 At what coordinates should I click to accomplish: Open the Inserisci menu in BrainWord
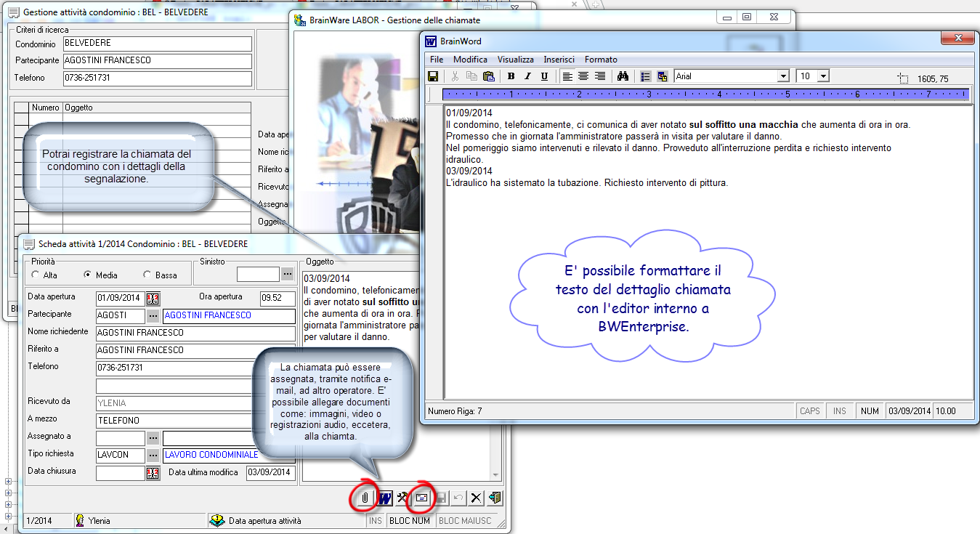coord(559,60)
